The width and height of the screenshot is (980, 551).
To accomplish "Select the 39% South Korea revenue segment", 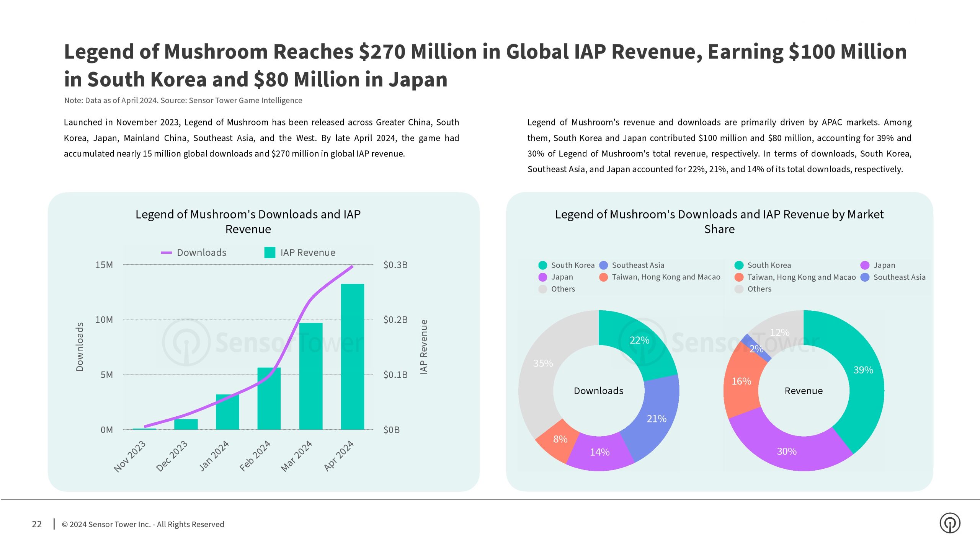I will point(863,370).
